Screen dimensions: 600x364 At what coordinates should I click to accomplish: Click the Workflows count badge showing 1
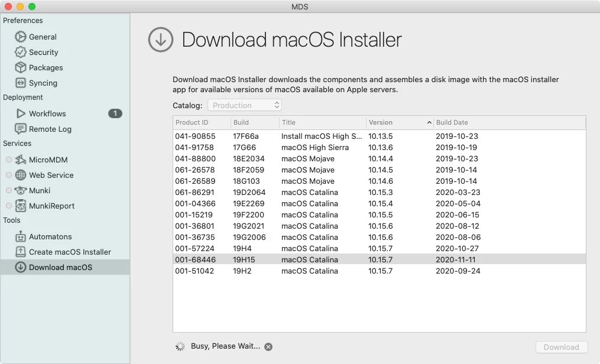click(x=115, y=113)
